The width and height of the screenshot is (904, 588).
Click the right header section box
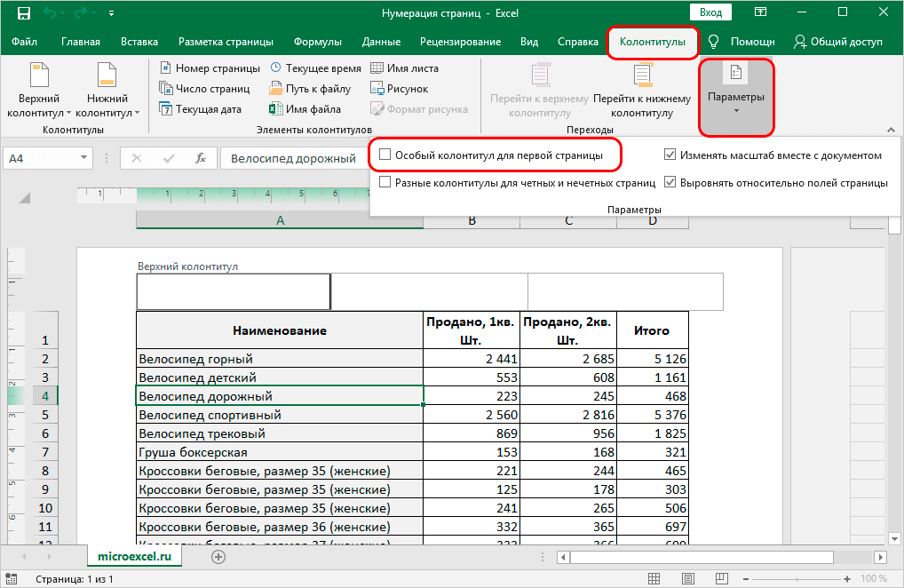tap(625, 291)
